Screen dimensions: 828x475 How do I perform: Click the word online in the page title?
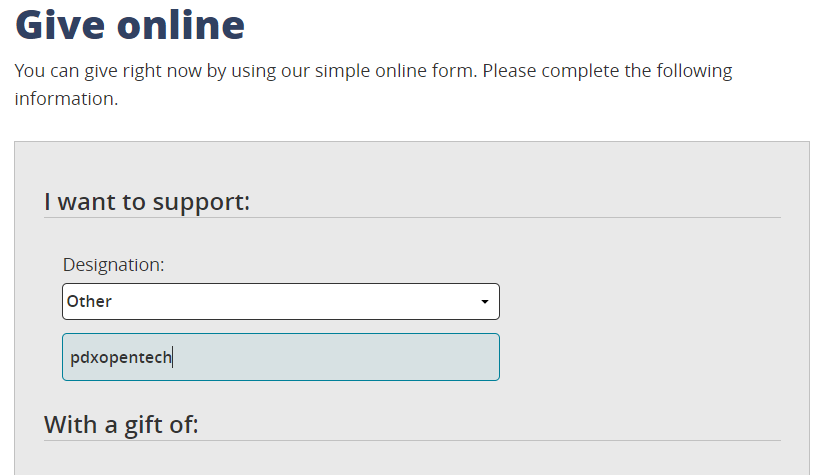click(x=181, y=25)
